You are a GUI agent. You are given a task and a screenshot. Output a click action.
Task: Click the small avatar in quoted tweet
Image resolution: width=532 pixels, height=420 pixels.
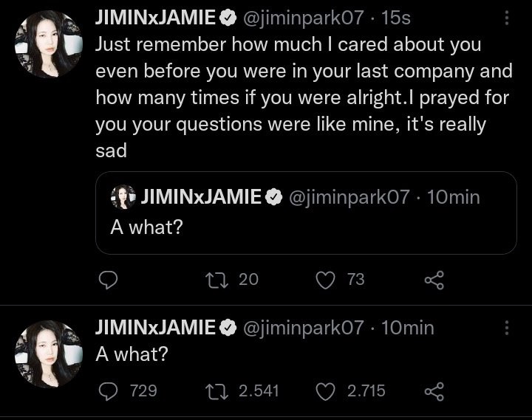(x=123, y=197)
